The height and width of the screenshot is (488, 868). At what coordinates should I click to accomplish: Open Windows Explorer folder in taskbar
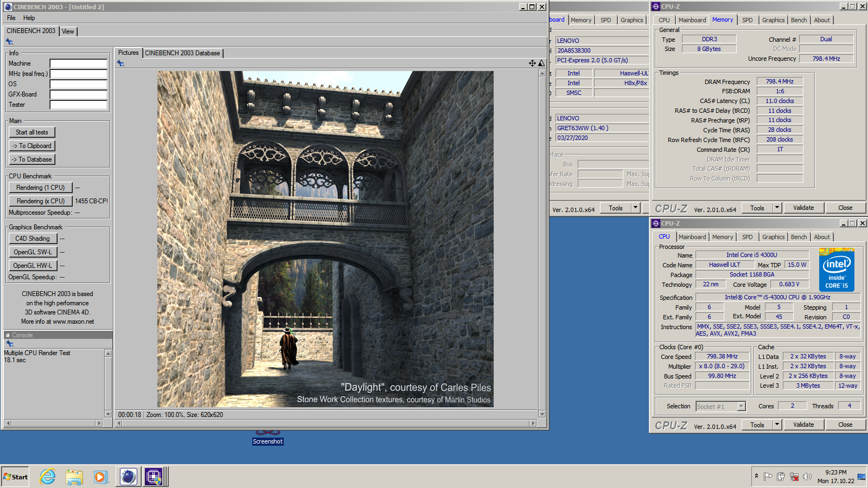(x=74, y=477)
